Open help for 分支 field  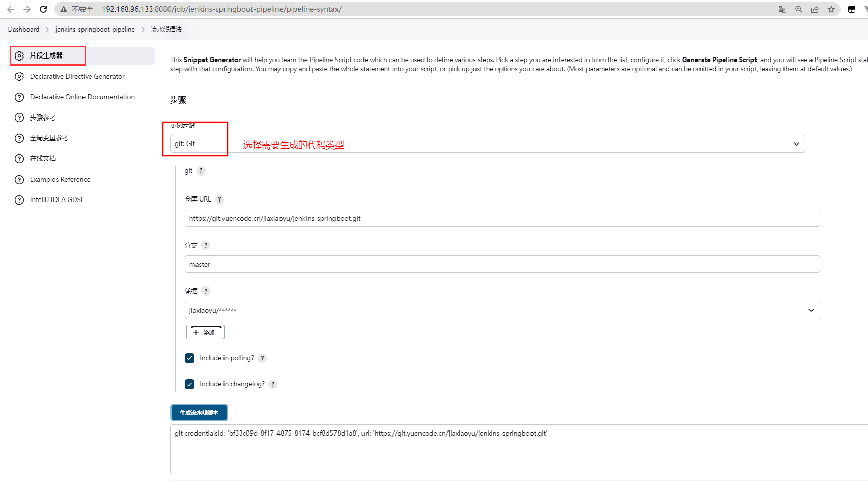point(206,245)
